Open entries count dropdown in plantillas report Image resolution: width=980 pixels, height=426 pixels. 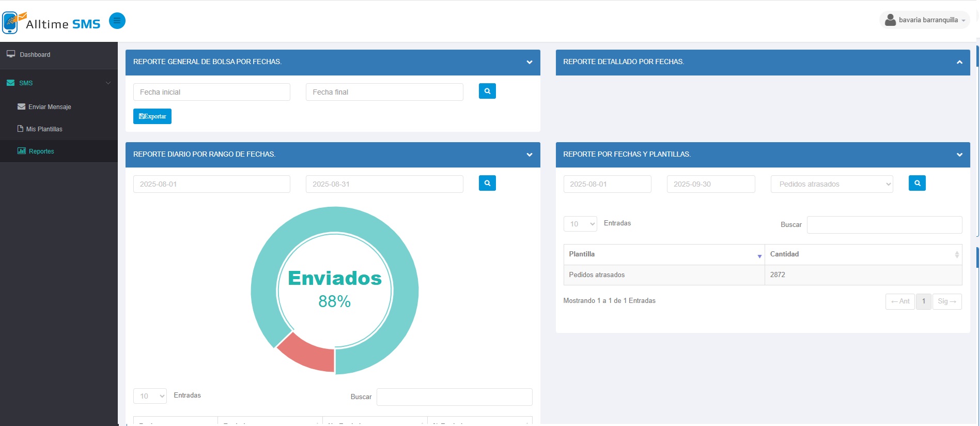tap(580, 224)
